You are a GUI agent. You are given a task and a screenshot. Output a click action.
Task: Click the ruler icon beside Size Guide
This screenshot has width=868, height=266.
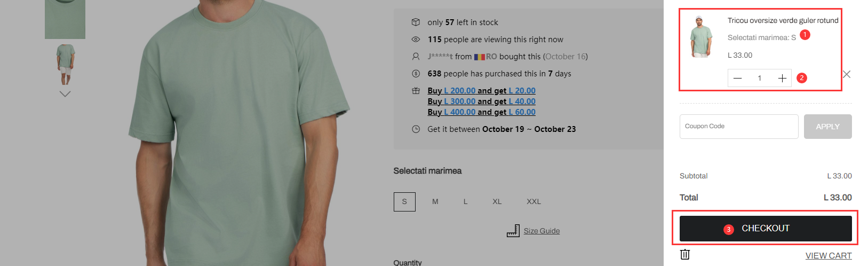pyautogui.click(x=513, y=231)
